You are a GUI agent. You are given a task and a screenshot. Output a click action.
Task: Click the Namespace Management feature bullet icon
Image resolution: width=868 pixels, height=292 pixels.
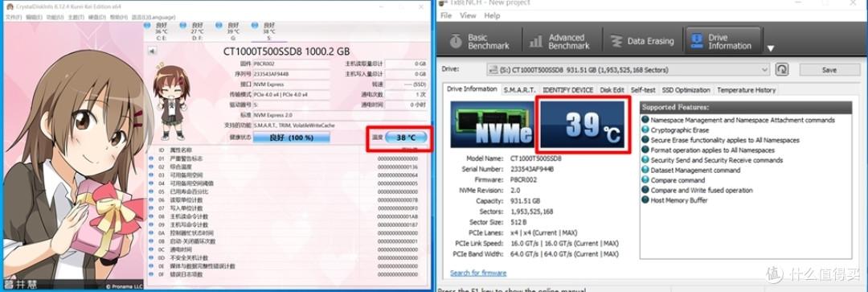click(645, 120)
